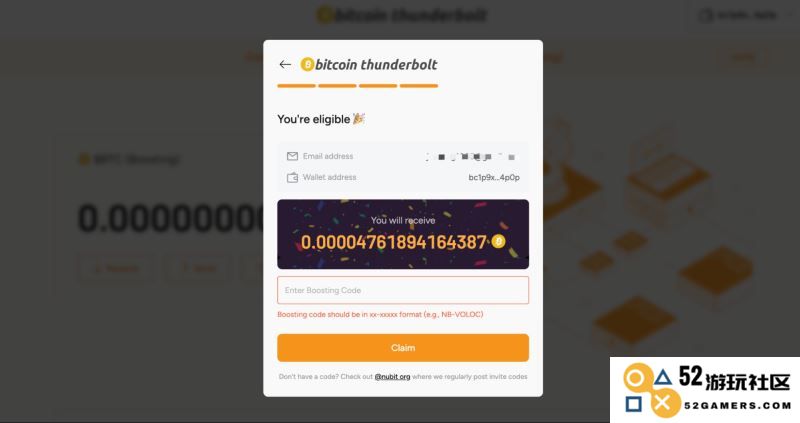Viewport: 800px width, 423px height.
Task: Click the Wallet address label
Action: coord(330,178)
